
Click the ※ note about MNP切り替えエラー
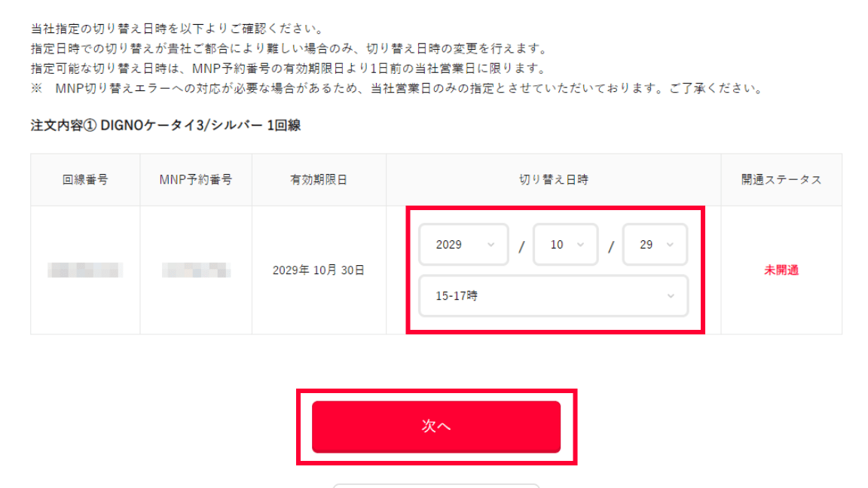point(397,89)
